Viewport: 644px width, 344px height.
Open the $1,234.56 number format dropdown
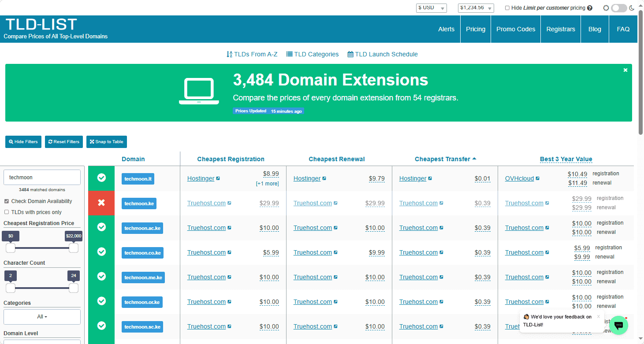click(x=476, y=8)
